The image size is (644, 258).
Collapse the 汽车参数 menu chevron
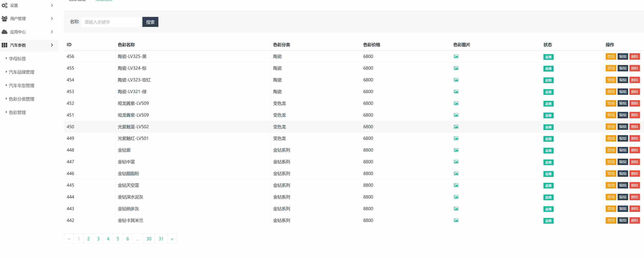(52, 45)
